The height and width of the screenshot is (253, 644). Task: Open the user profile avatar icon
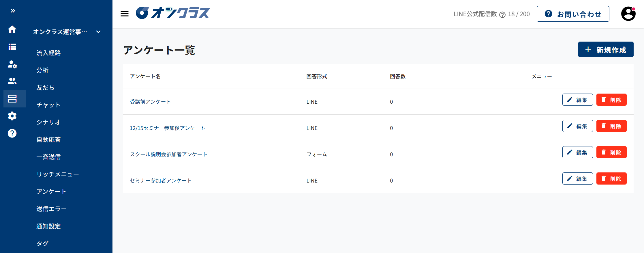(x=628, y=14)
